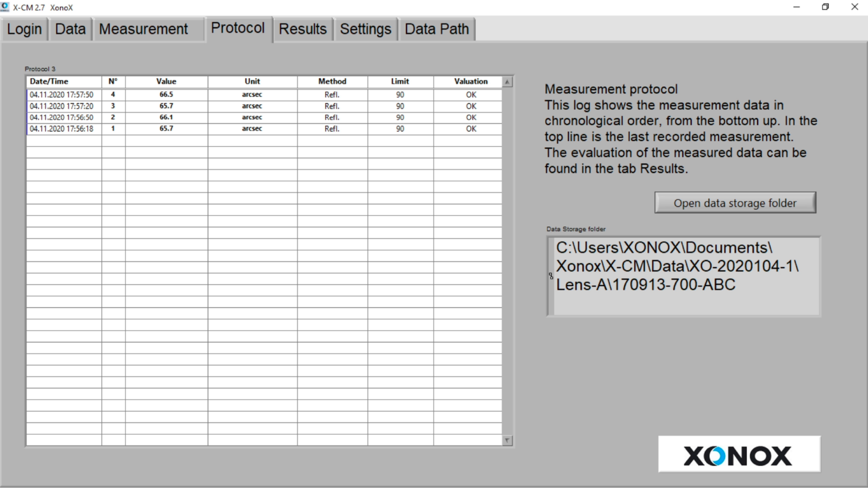The height and width of the screenshot is (488, 868).
Task: Go to the Measurement tab
Action: click(x=143, y=29)
